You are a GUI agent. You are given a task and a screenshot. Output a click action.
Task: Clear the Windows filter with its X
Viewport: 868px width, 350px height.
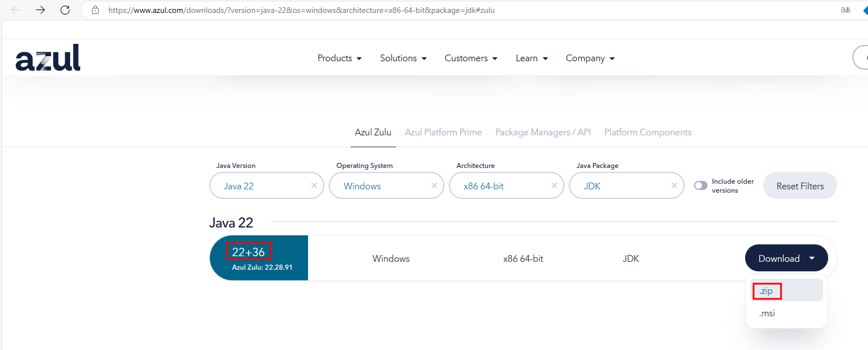(434, 185)
